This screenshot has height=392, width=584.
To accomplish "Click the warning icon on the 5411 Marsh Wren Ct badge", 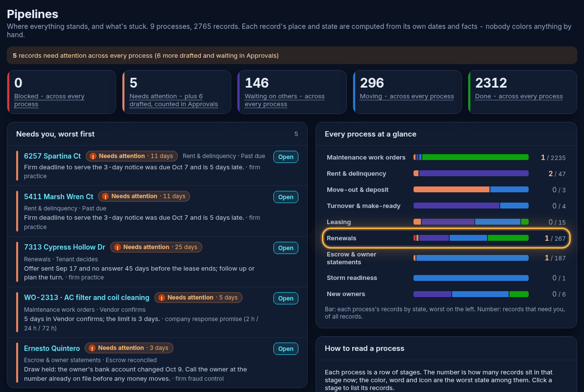I will click(105, 196).
